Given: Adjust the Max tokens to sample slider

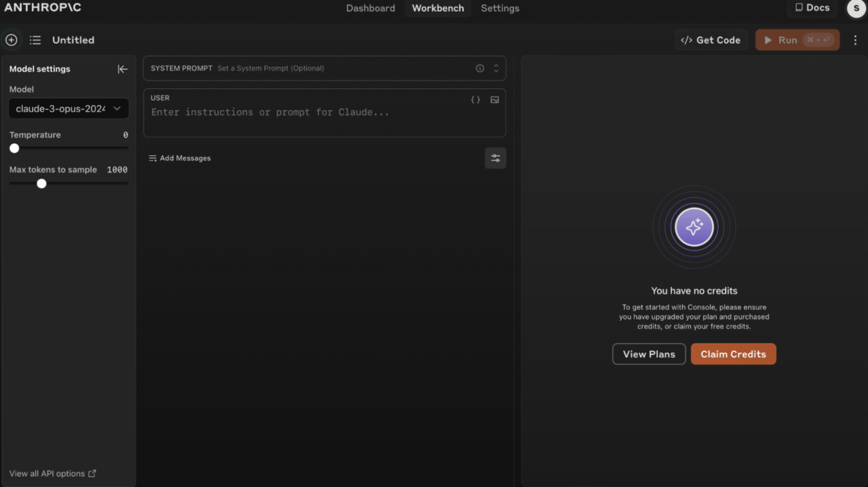Looking at the screenshot, I should (x=42, y=184).
